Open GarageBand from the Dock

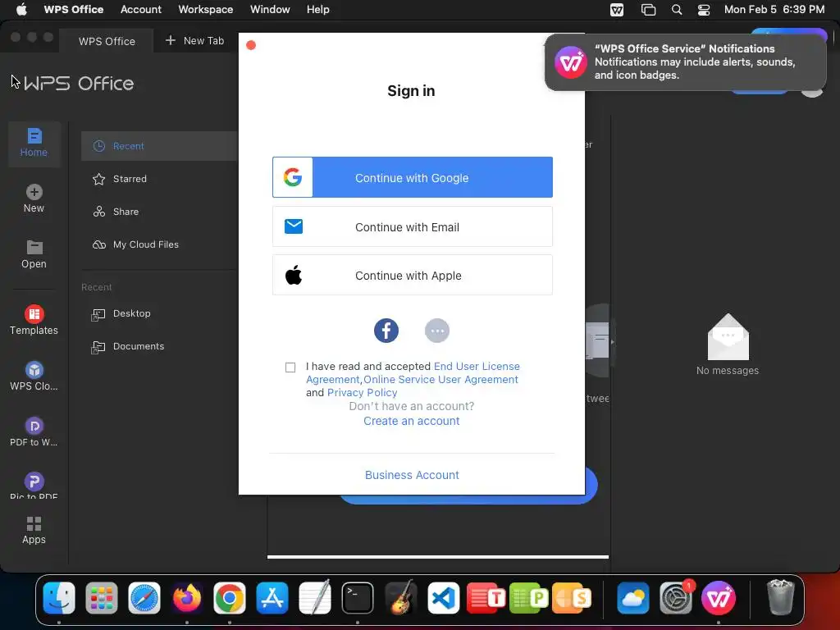pyautogui.click(x=400, y=597)
